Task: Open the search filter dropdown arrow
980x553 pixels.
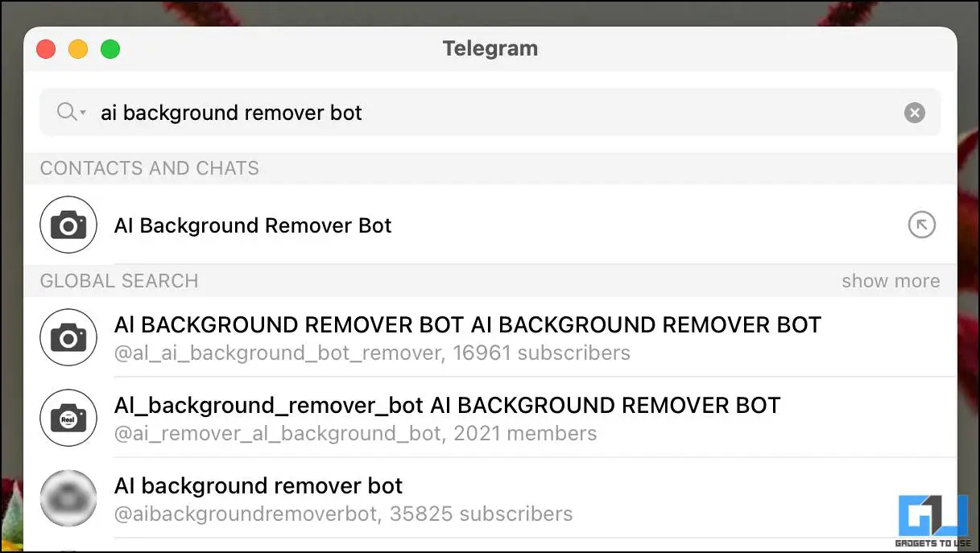Action: pyautogui.click(x=83, y=113)
